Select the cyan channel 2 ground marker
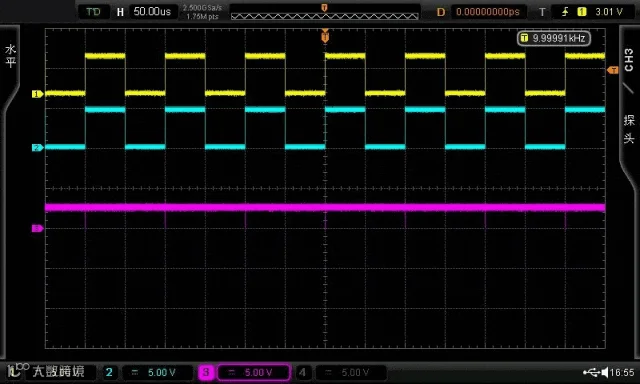This screenshot has width=640, height=384. click(x=38, y=148)
